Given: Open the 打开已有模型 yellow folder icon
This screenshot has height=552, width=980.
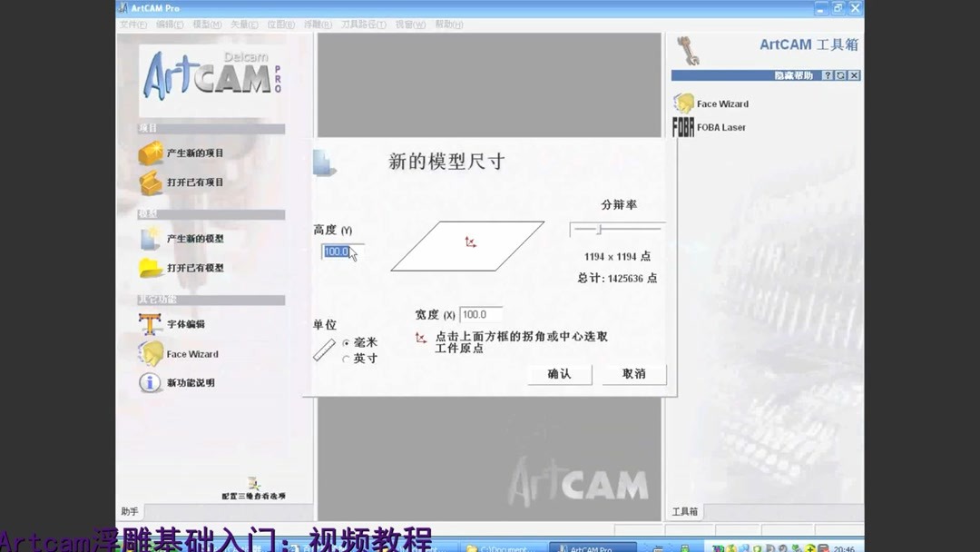Looking at the screenshot, I should [148, 267].
